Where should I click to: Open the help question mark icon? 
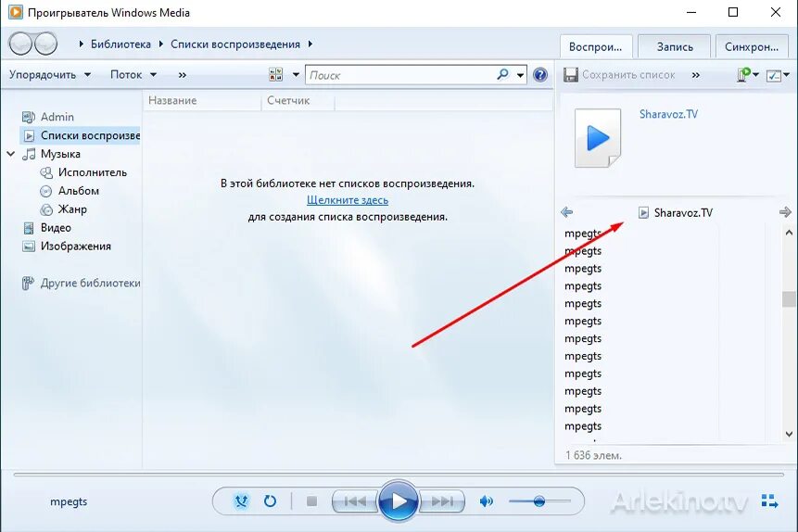pyautogui.click(x=540, y=75)
